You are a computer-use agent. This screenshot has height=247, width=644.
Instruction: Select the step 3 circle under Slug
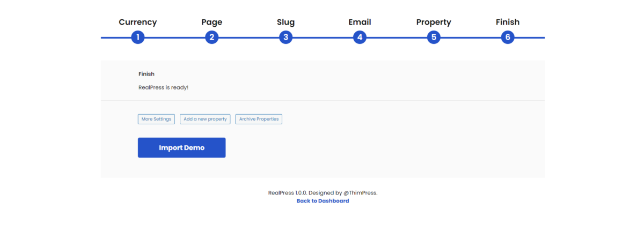point(286,38)
